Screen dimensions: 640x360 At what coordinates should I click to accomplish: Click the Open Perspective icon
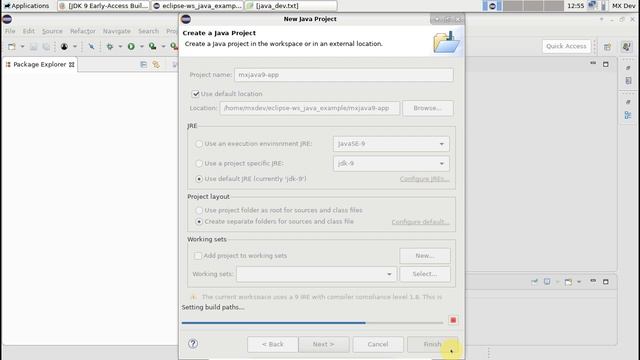coord(607,47)
